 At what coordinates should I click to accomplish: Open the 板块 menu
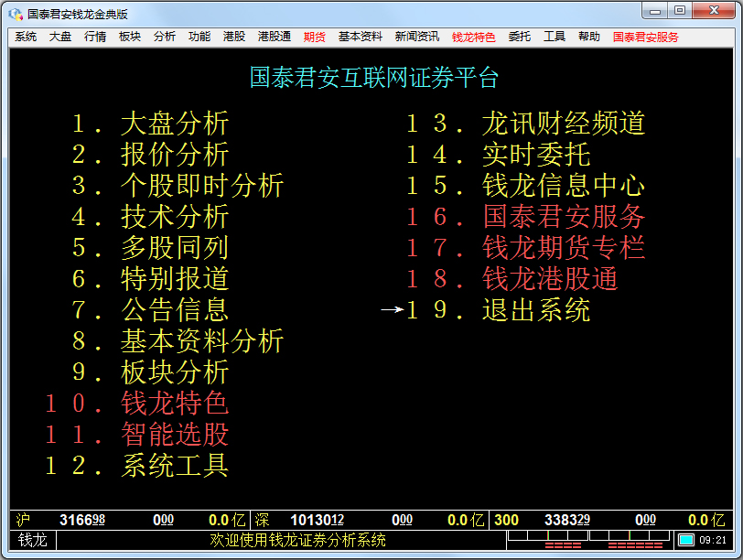point(130,37)
